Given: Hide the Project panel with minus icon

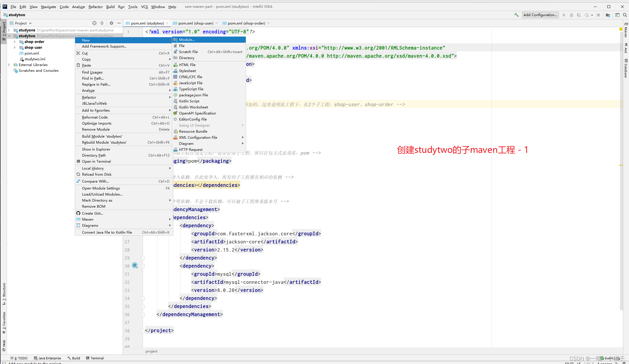Looking at the screenshot, I should [x=119, y=23].
